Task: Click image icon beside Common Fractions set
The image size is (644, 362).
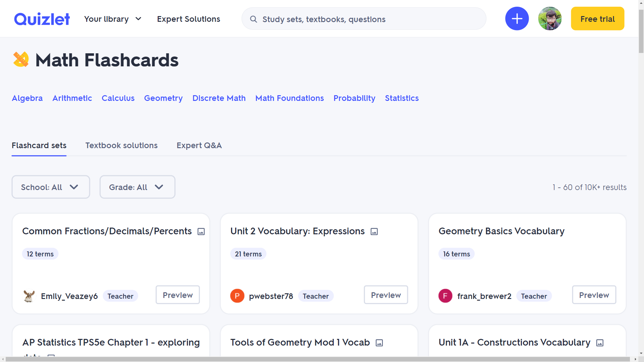Action: pyautogui.click(x=201, y=232)
